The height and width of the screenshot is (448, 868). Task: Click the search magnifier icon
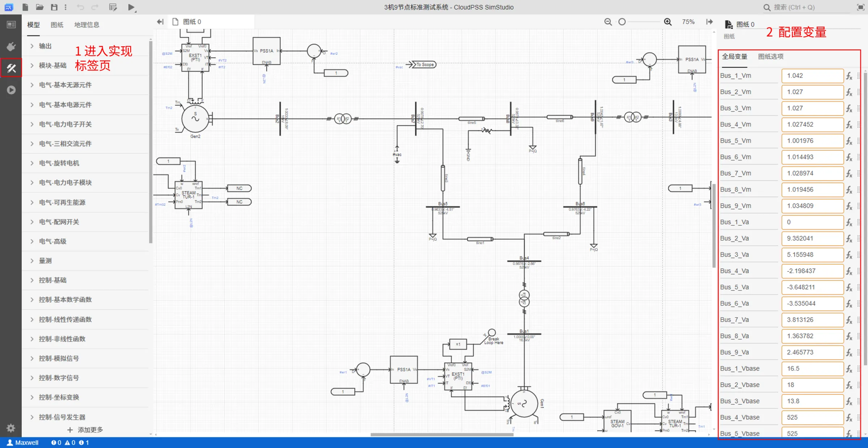click(767, 7)
